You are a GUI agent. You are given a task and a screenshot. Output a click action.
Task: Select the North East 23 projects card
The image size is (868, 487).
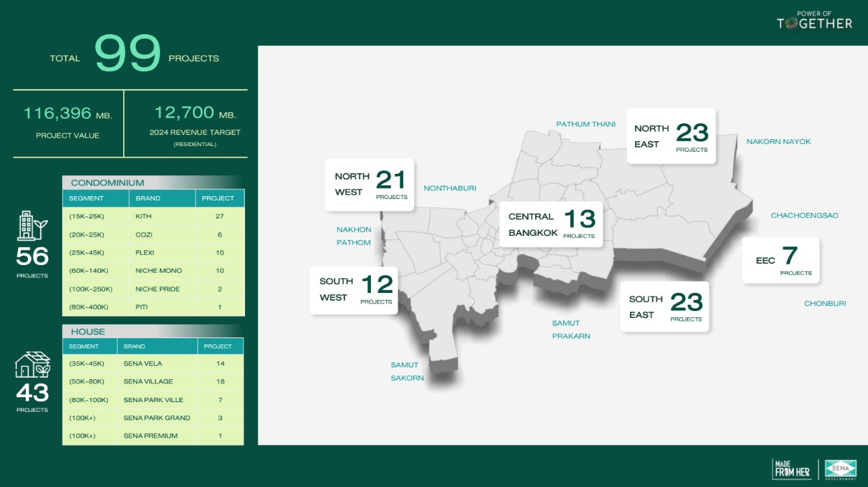pyautogui.click(x=671, y=136)
